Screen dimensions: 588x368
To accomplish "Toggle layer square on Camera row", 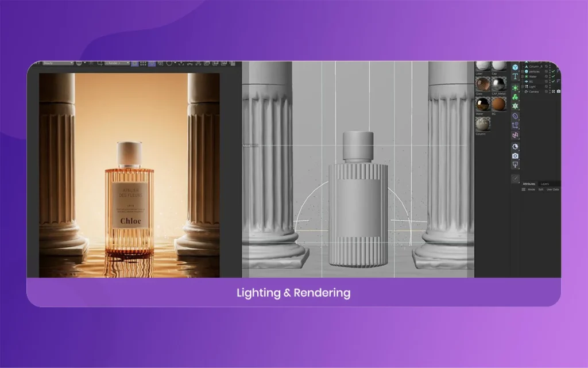I will 547,91.
